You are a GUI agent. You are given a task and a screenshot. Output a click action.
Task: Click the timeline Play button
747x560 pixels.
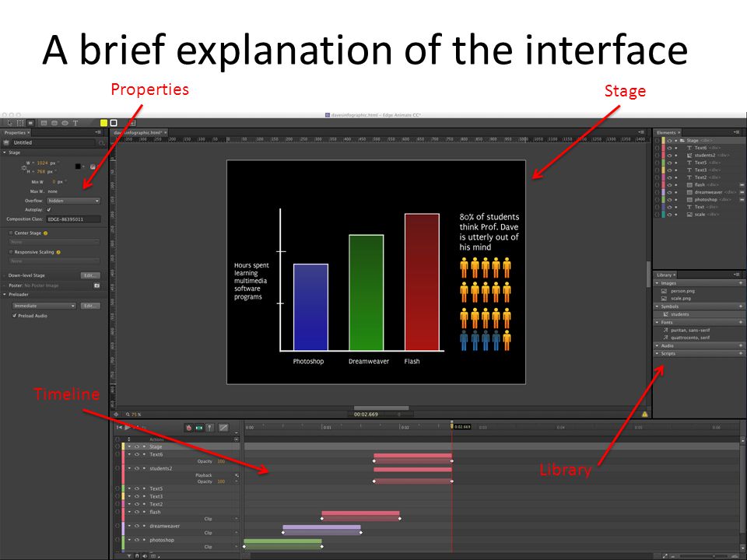[x=128, y=428]
